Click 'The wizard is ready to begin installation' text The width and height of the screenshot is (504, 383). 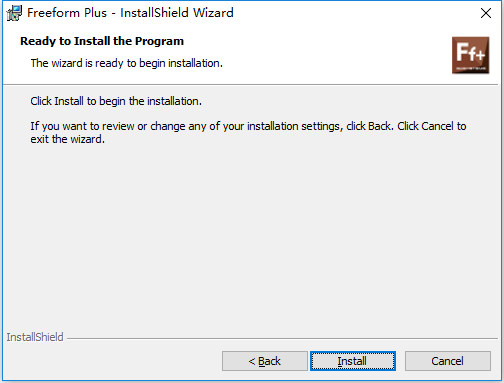127,63
